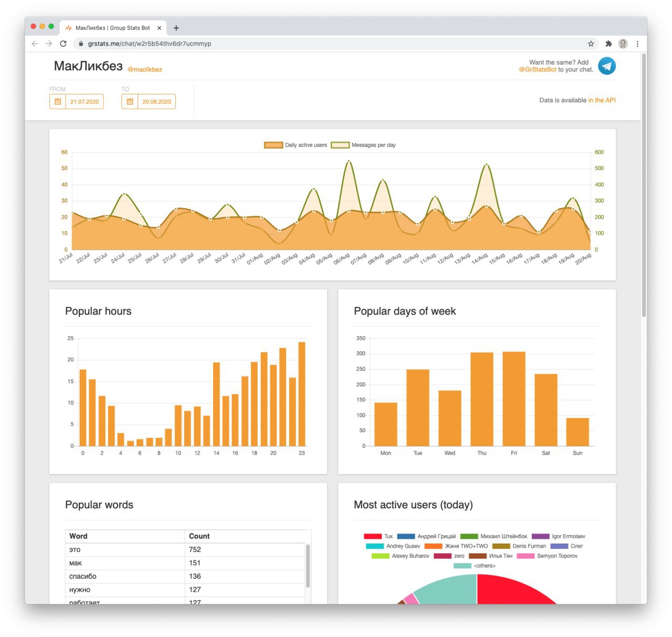Open the Chrome profile avatar
The image size is (672, 637).
[623, 44]
